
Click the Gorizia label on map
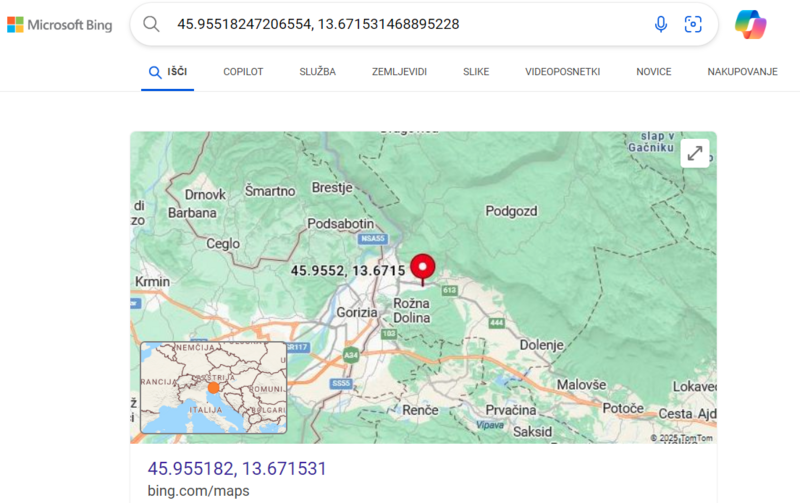358,312
